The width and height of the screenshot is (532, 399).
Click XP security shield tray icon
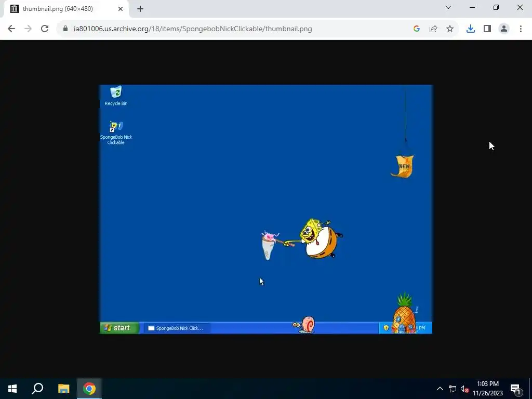386,328
